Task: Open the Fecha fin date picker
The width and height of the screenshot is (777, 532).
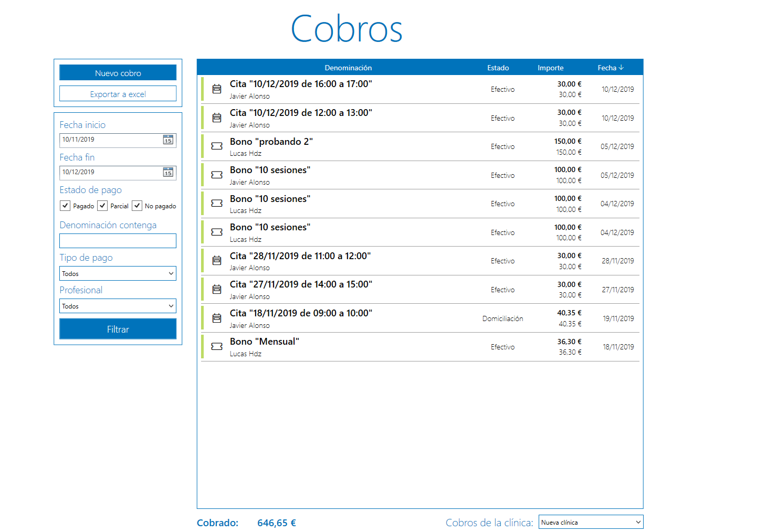Action: [168, 173]
